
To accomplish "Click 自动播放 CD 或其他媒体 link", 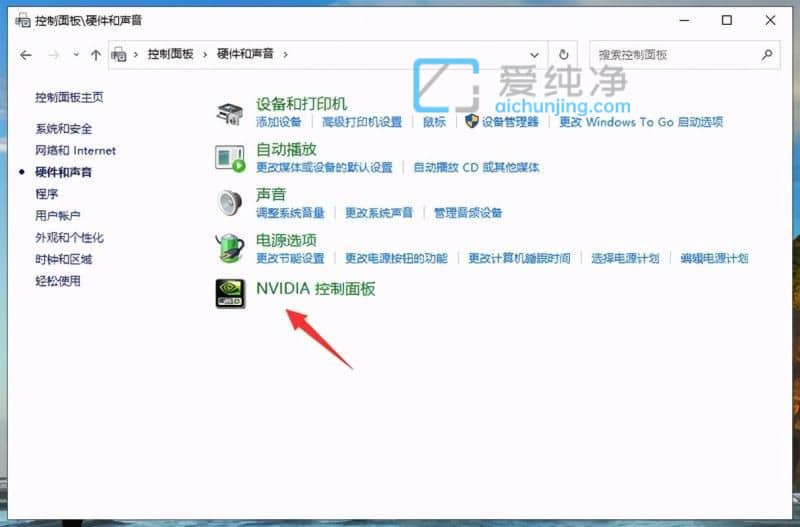I will click(477, 167).
